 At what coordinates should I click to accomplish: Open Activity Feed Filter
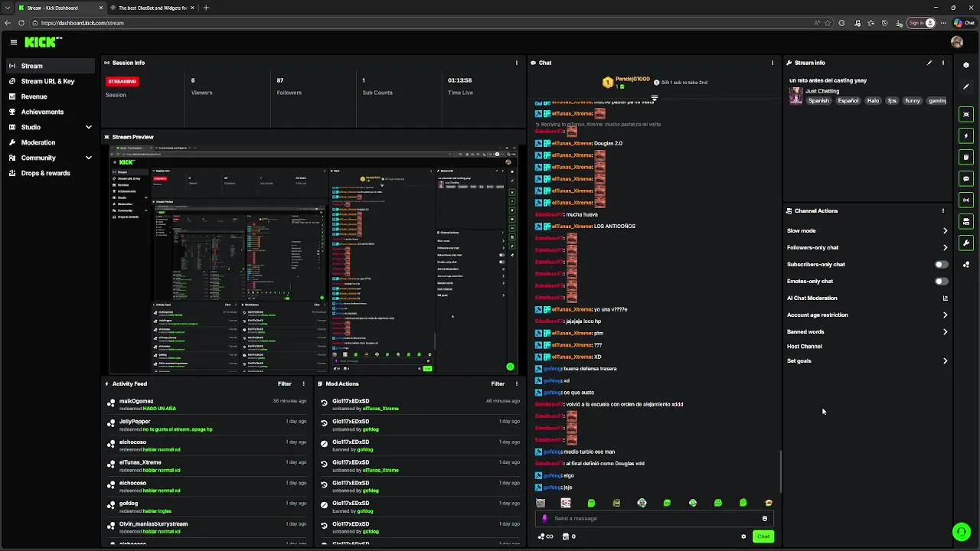pyautogui.click(x=285, y=383)
